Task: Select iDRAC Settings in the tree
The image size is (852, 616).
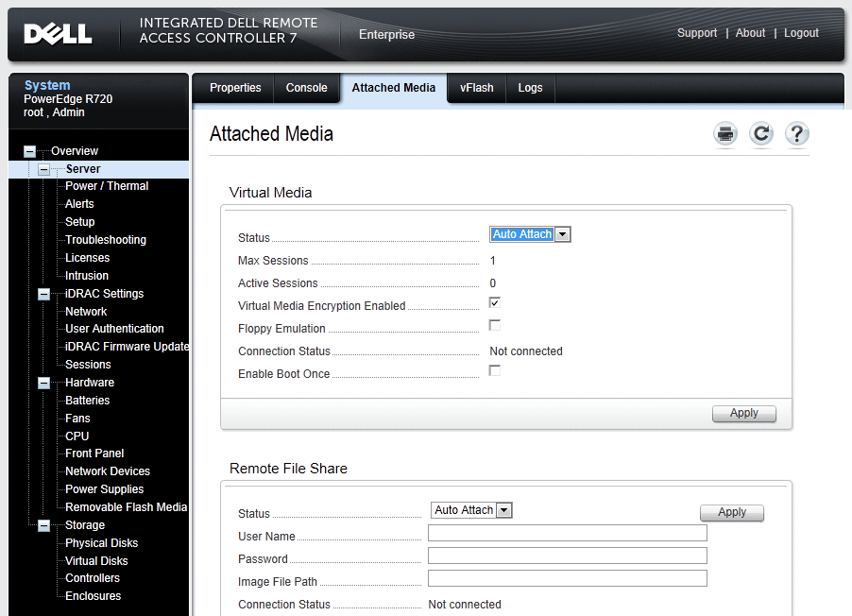Action: (104, 294)
